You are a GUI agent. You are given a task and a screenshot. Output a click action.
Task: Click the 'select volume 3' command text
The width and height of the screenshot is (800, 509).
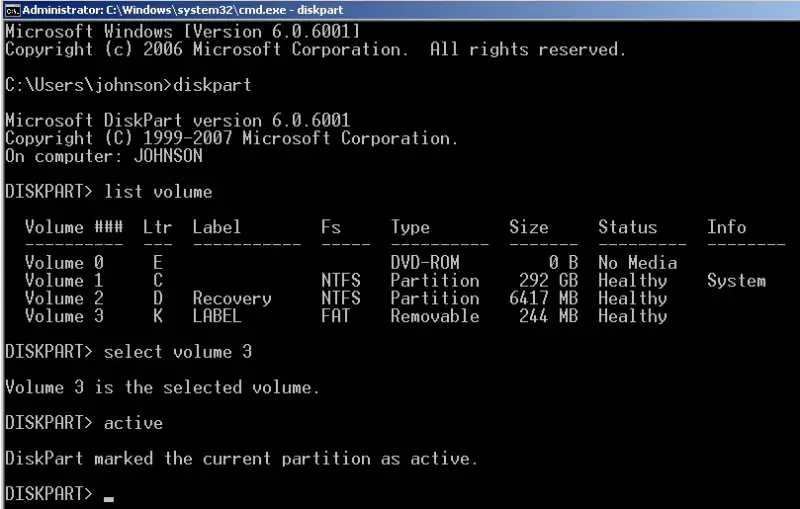coord(178,352)
